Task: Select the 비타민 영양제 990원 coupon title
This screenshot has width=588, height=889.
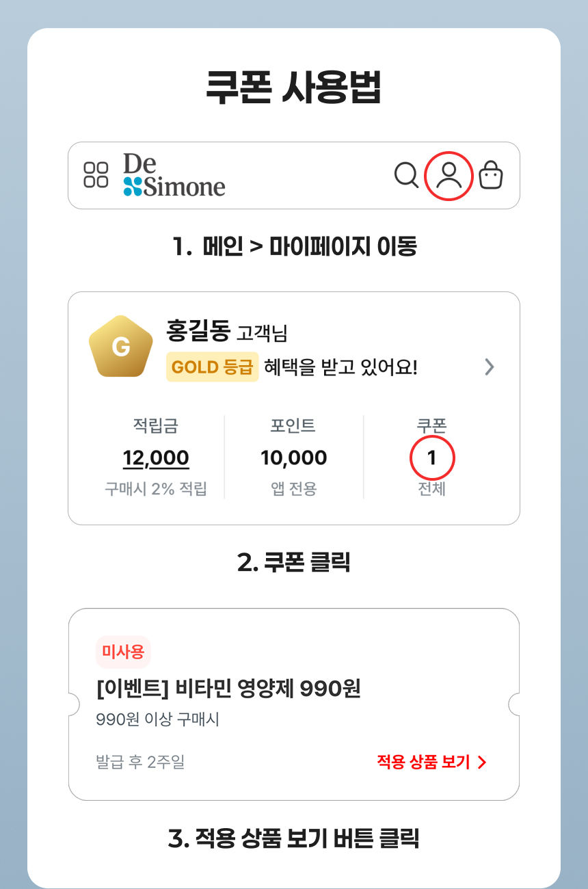Action: (228, 689)
